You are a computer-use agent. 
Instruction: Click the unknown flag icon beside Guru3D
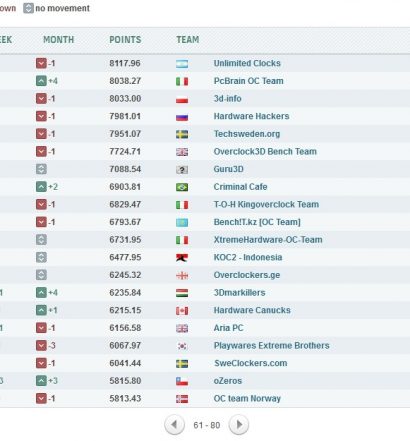(182, 170)
